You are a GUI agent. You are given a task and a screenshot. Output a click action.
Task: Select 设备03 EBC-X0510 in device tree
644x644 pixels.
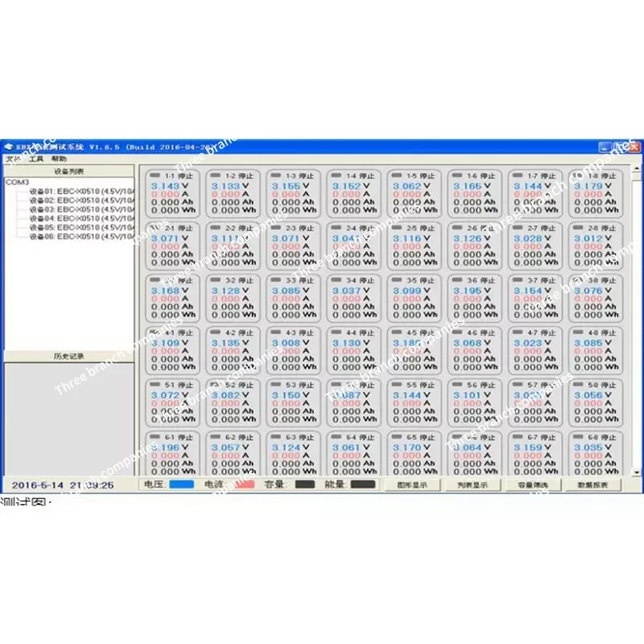point(82,209)
